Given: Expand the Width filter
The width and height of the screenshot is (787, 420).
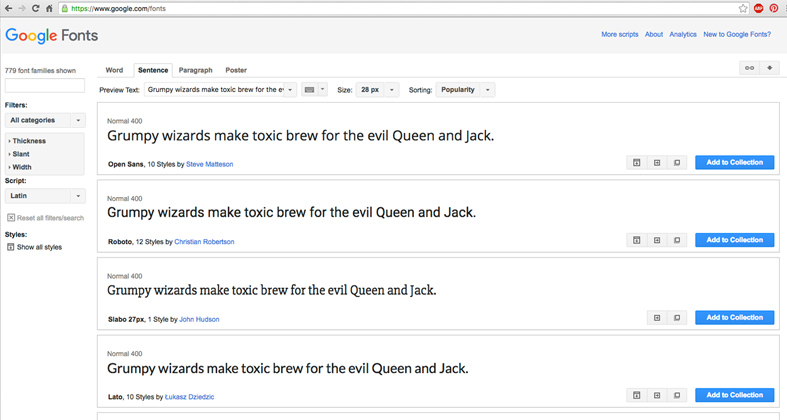Looking at the screenshot, I should point(20,167).
